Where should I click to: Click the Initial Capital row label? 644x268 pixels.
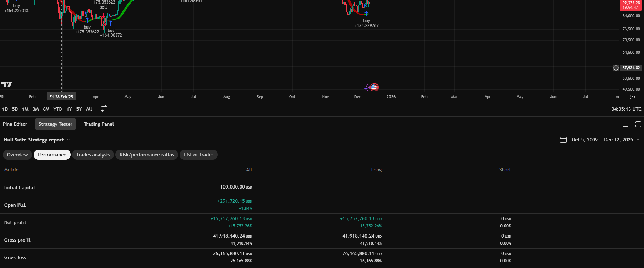coord(19,187)
